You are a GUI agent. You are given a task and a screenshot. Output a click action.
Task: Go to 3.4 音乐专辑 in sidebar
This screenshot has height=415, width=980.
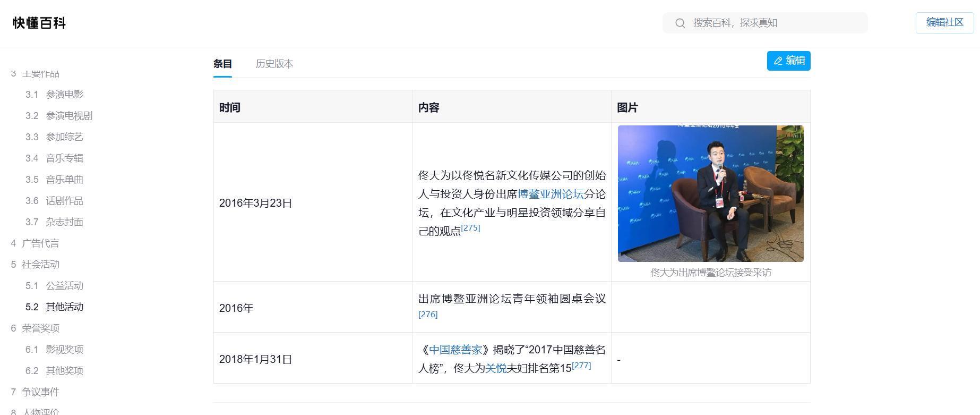coord(64,158)
